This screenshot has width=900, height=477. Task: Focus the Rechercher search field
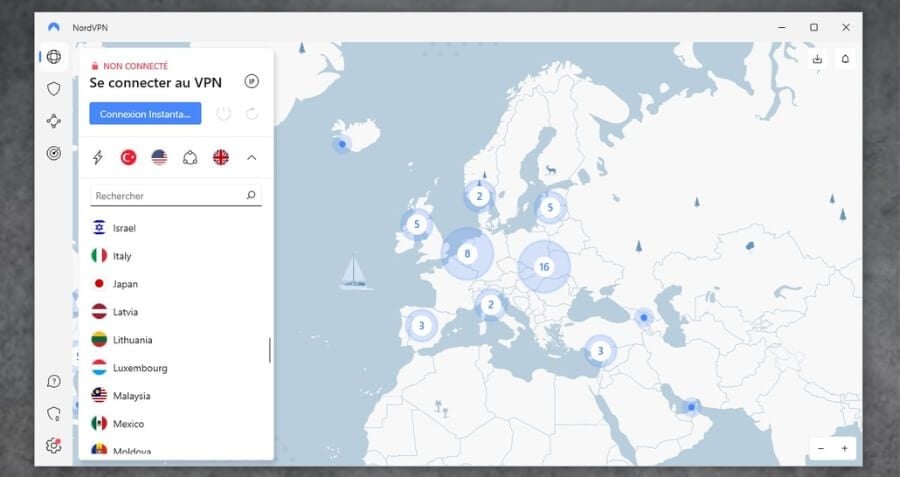point(176,196)
